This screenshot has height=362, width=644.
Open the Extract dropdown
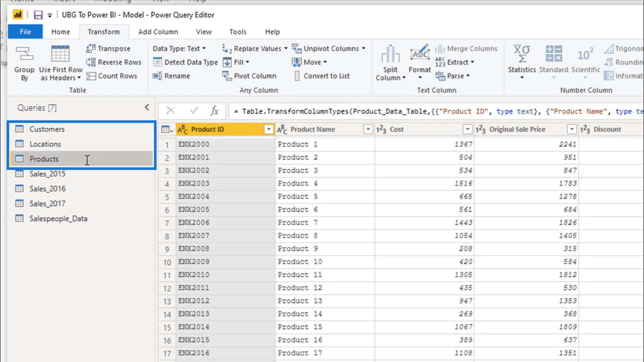click(x=454, y=62)
